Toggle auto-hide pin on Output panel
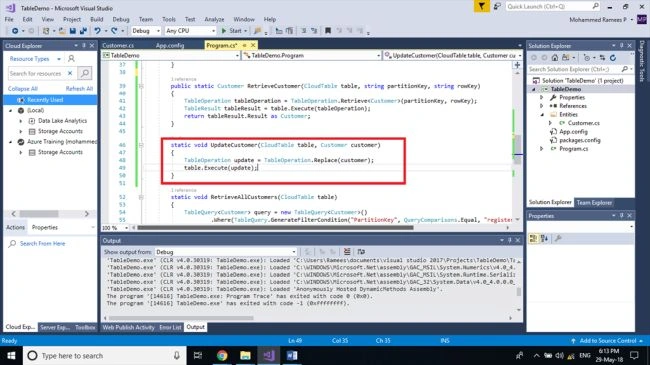 509,241
